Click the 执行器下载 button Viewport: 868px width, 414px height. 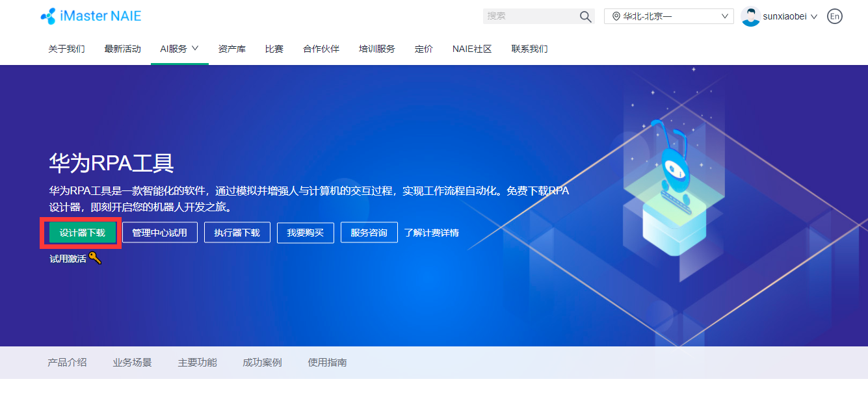237,233
